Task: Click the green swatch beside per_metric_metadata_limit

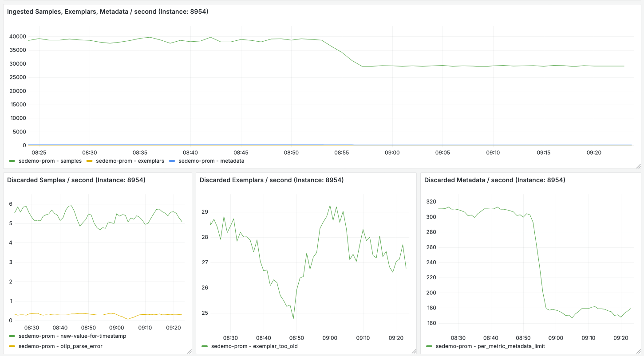Action: point(429,346)
